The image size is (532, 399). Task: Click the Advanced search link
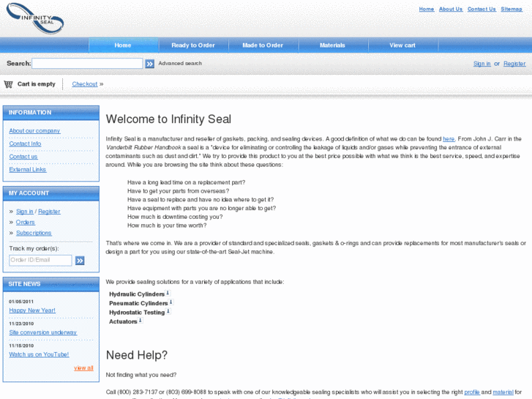point(180,63)
